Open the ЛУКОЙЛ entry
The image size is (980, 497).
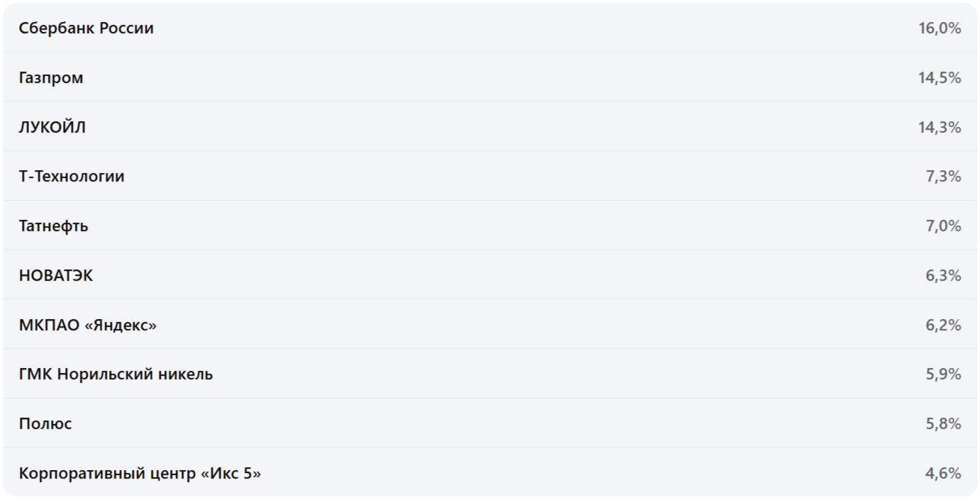52,128
